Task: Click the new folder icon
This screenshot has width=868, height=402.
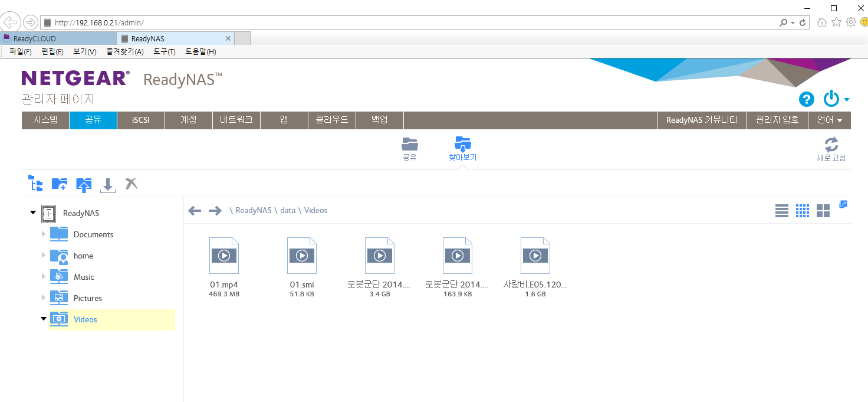Action: click(x=60, y=184)
